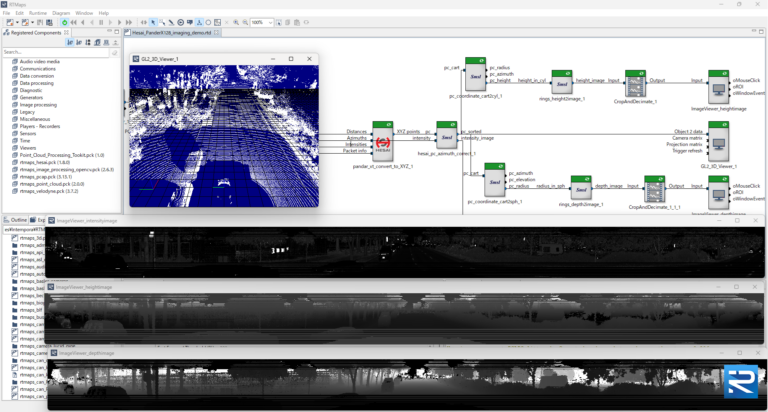Open the Diagram menu

point(61,13)
